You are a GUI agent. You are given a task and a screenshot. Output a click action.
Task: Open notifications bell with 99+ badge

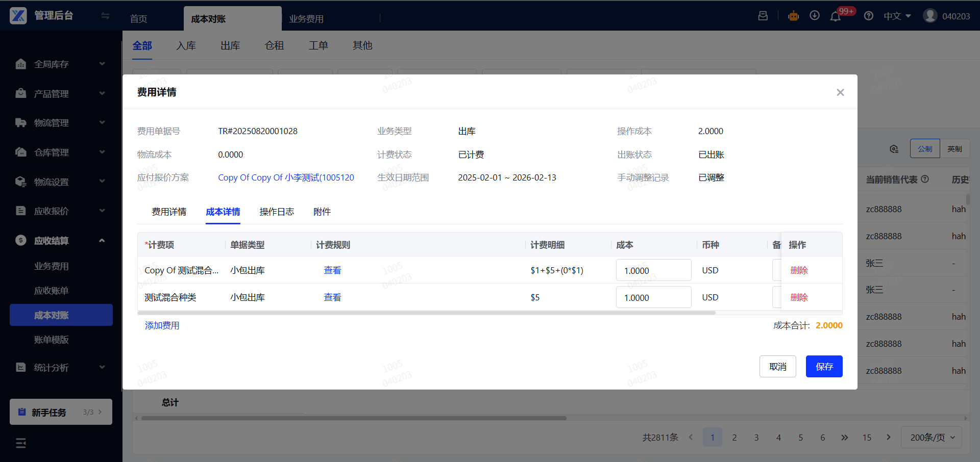836,16
